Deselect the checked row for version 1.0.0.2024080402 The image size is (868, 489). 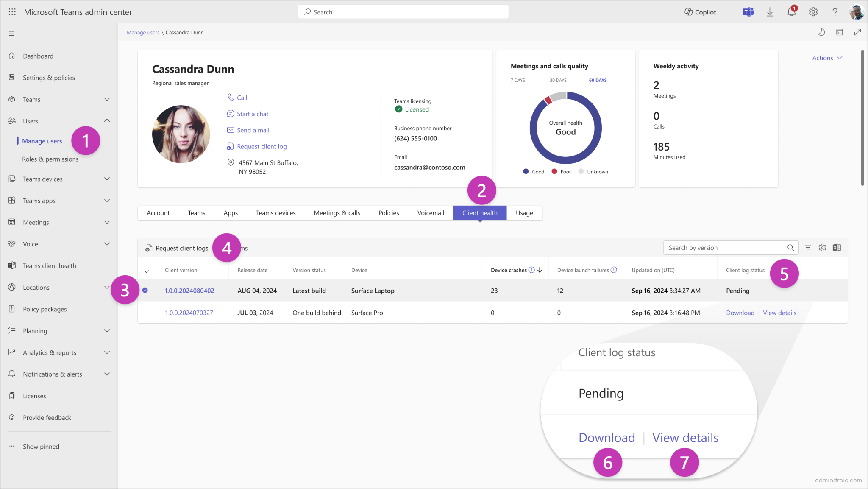click(x=146, y=291)
